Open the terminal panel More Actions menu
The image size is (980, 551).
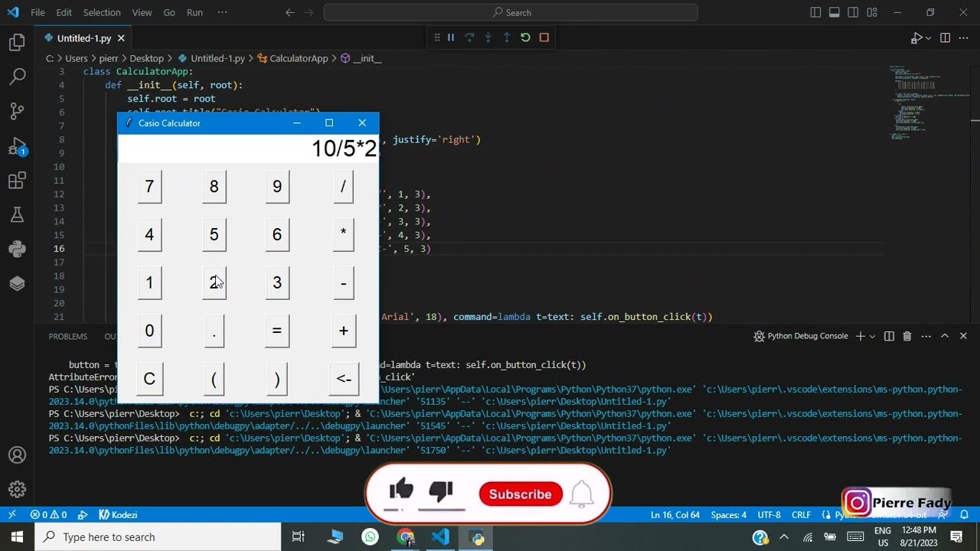[x=926, y=336]
